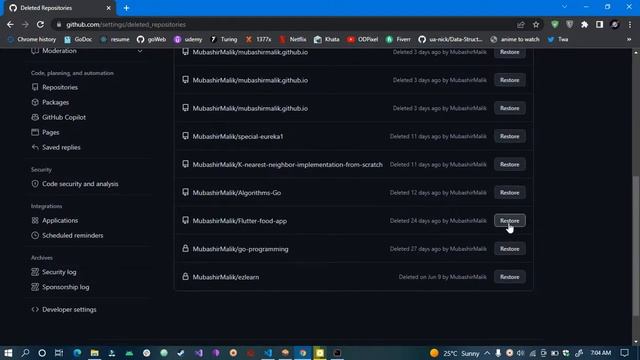The image size is (640, 360).
Task: Click the lock icon beside go-programming
Action: coord(185,248)
